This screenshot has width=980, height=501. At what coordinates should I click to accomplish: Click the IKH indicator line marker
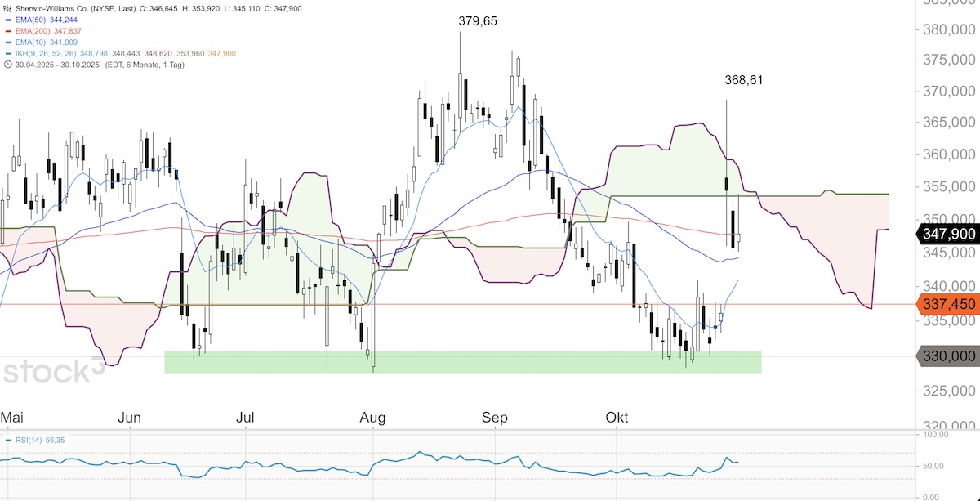coord(8,53)
